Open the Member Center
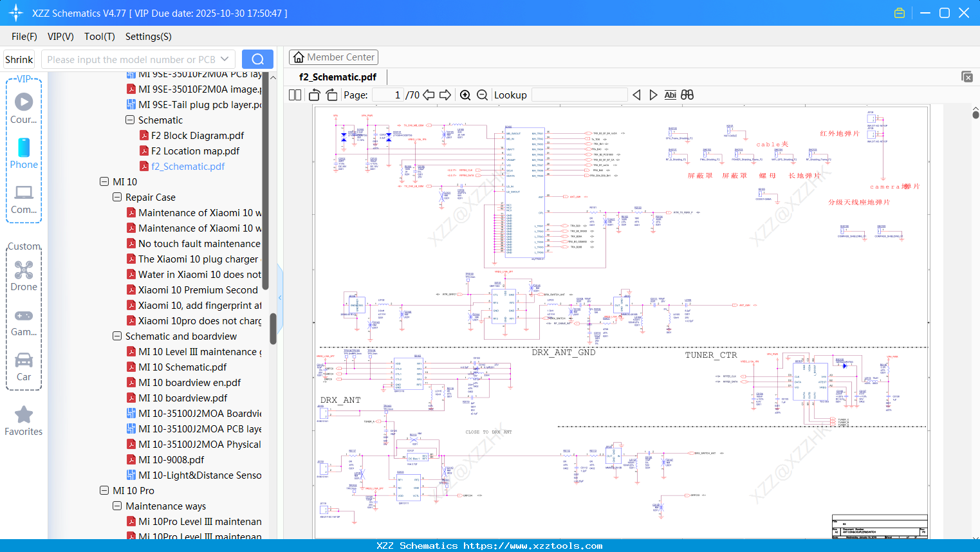This screenshot has height=552, width=980. click(333, 57)
